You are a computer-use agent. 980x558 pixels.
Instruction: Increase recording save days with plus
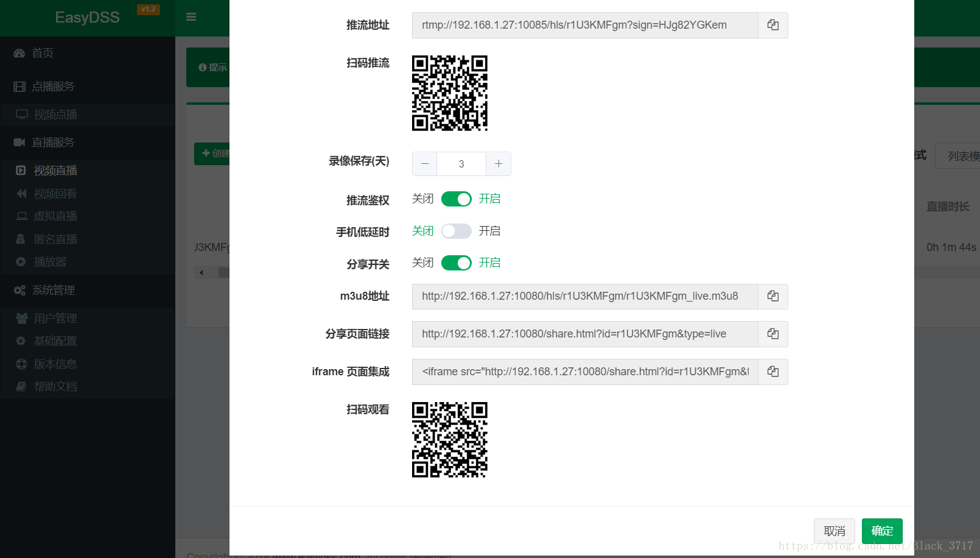pos(499,164)
